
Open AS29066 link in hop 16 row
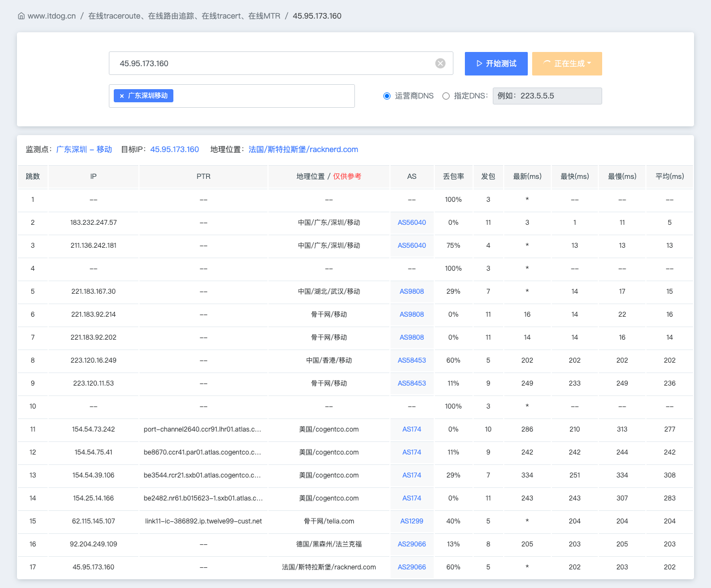(412, 544)
